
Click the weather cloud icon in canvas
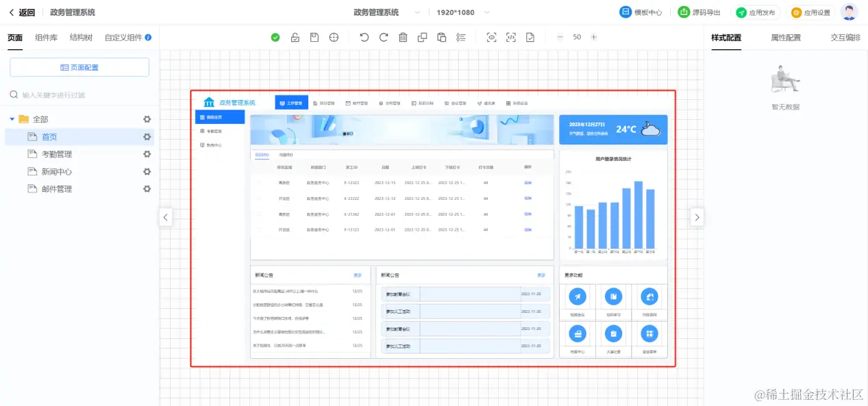tap(650, 129)
